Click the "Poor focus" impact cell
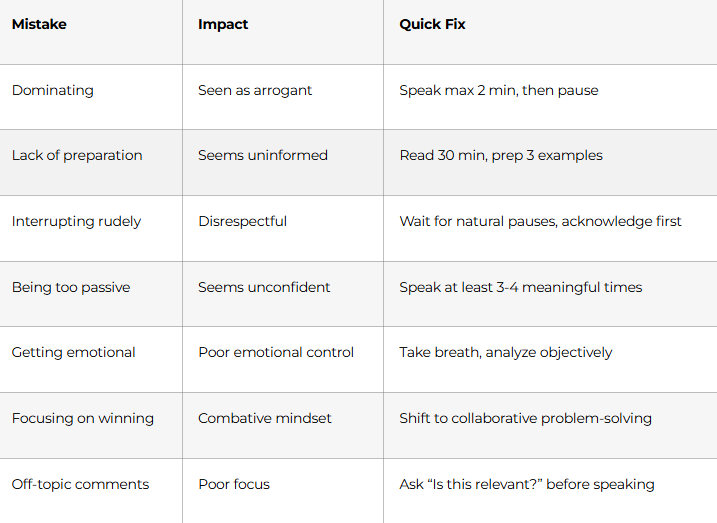The image size is (717, 523). [x=233, y=484]
